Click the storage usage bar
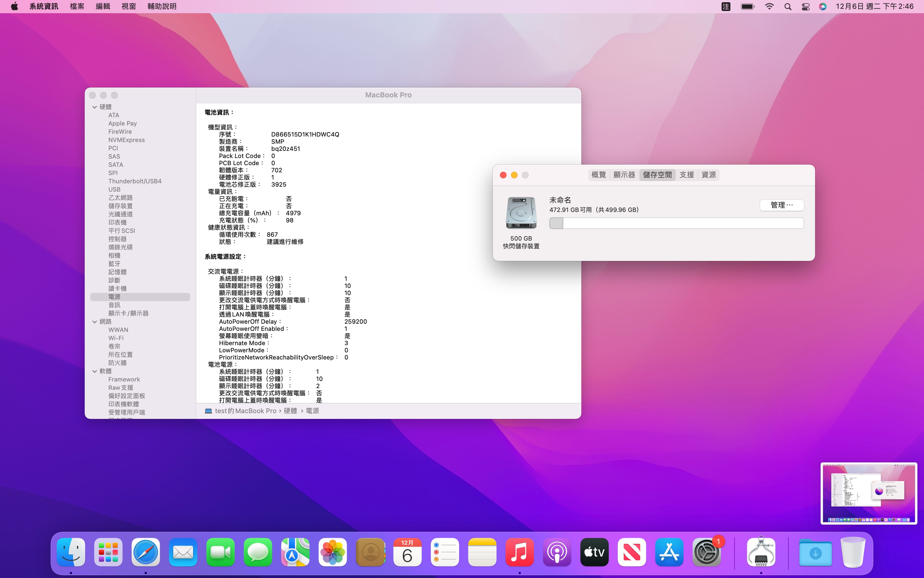Image resolution: width=924 pixels, height=578 pixels. (x=676, y=223)
